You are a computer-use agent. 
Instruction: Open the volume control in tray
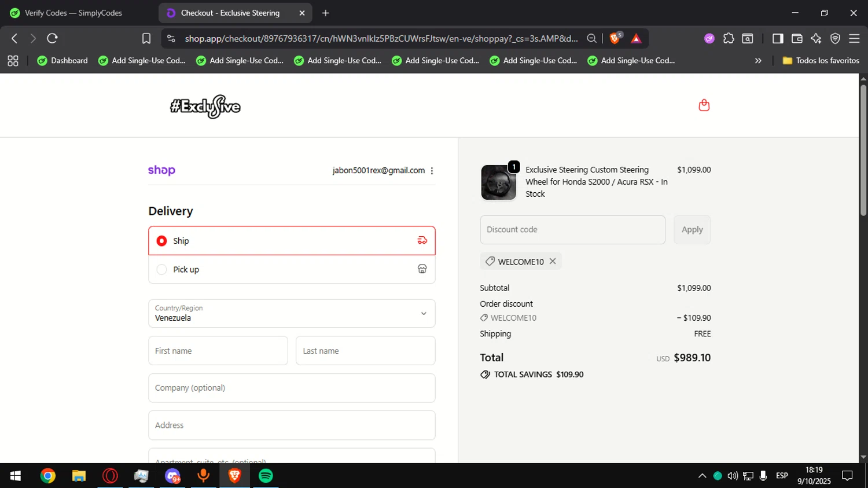coord(733,476)
